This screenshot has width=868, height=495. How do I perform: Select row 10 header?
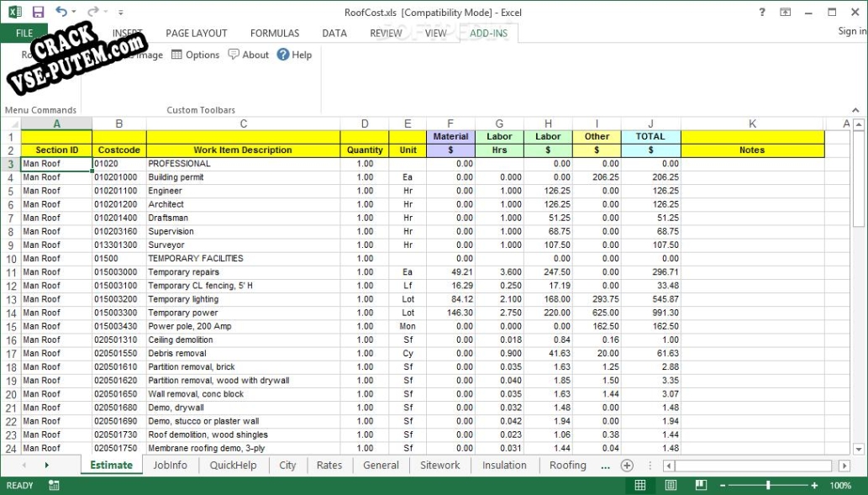coord(11,259)
